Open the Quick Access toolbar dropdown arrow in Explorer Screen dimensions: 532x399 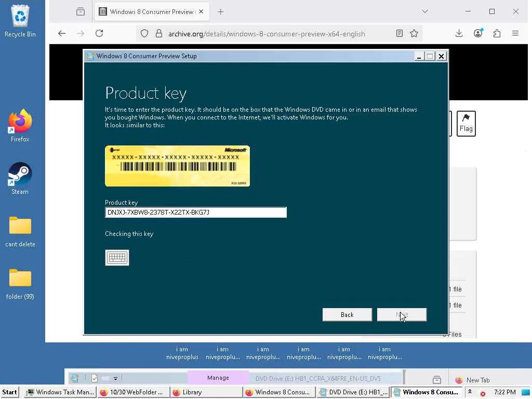point(115,378)
